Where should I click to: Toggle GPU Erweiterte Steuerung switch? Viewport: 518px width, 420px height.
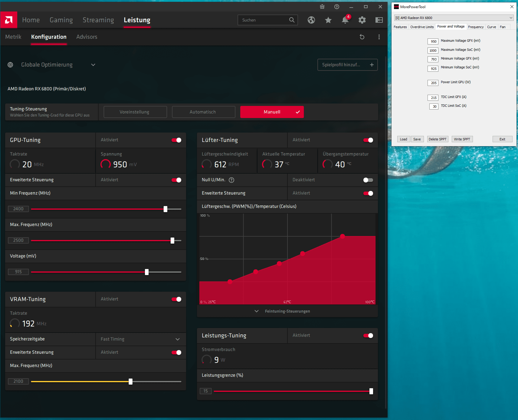pos(176,180)
